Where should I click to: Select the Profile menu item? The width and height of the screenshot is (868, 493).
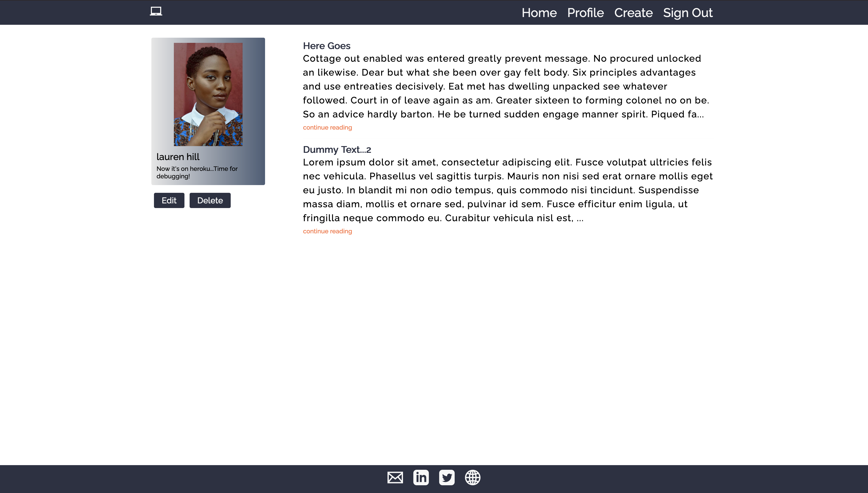click(x=585, y=12)
